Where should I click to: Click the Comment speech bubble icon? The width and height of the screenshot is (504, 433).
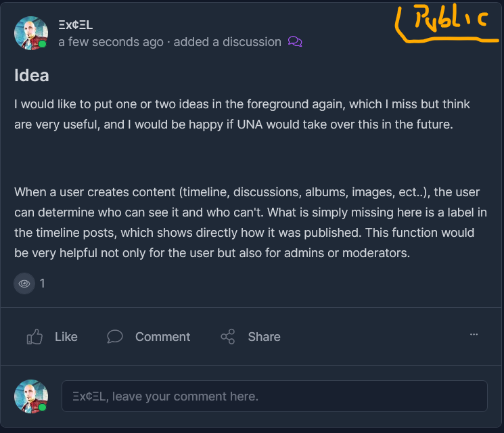click(115, 336)
